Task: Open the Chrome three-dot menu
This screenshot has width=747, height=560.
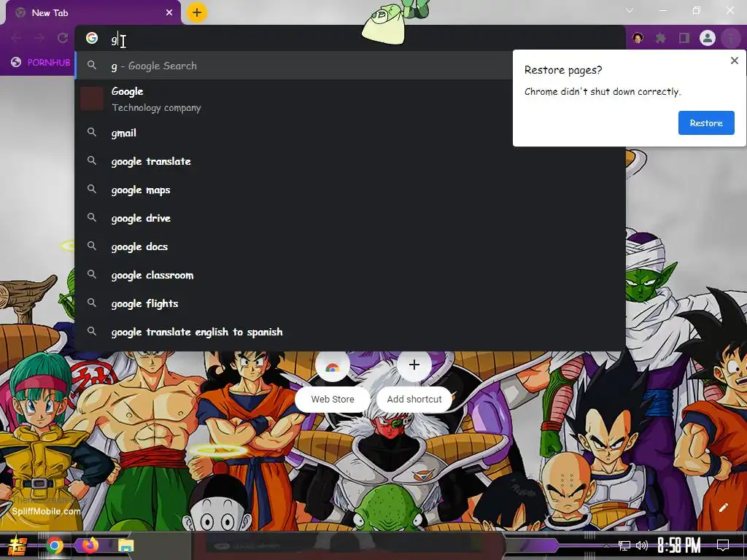Action: click(730, 38)
